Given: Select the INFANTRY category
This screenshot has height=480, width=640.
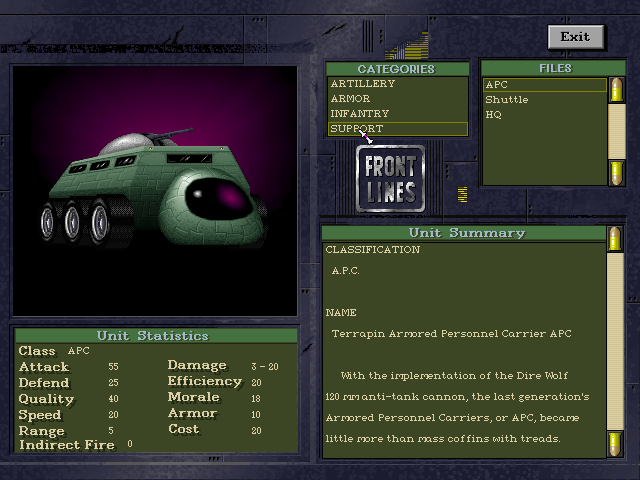Looking at the screenshot, I should pos(398,113).
